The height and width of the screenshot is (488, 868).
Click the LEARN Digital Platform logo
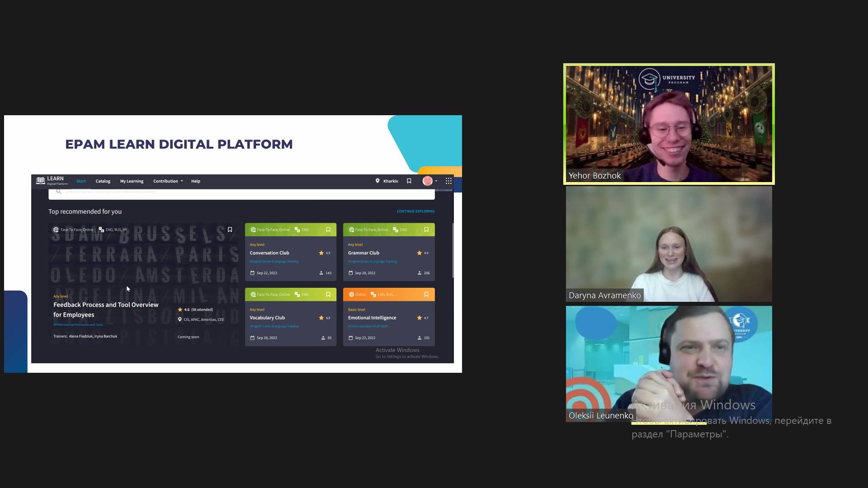coord(52,181)
